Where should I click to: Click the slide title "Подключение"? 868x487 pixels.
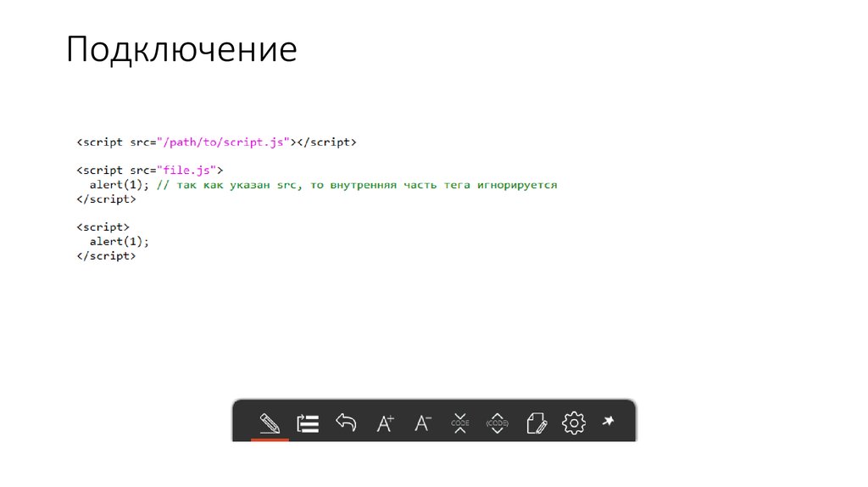tap(181, 49)
